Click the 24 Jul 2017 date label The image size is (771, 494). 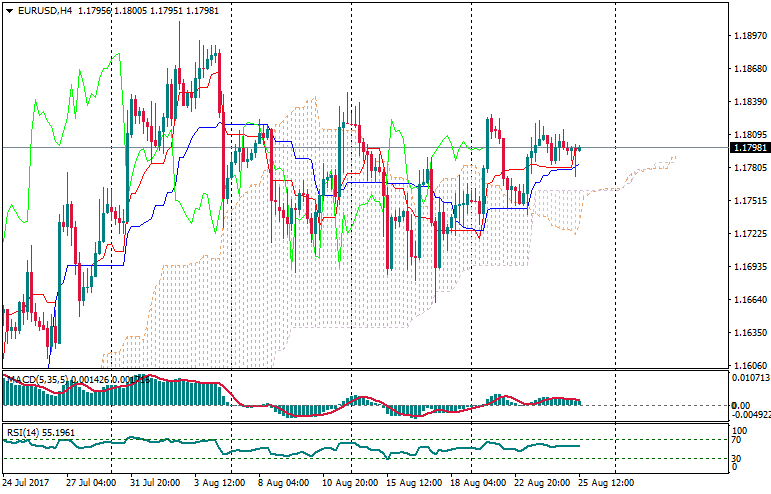[30, 482]
